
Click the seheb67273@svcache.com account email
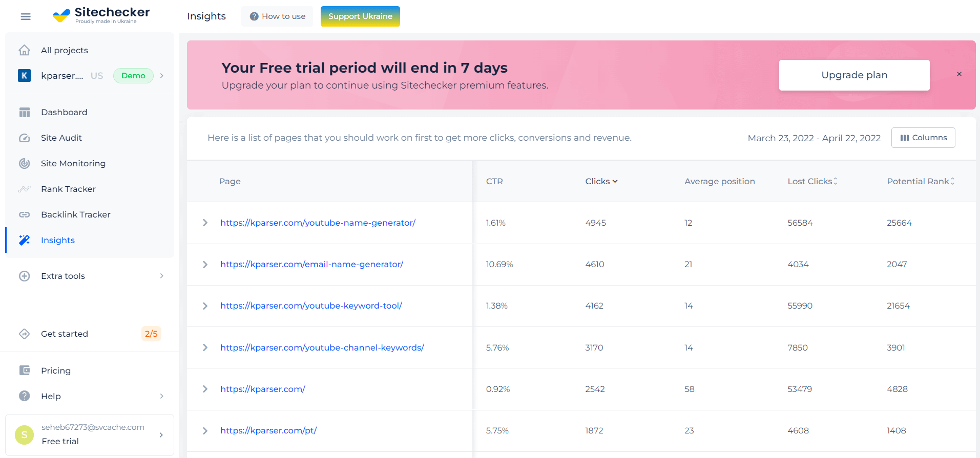point(93,427)
